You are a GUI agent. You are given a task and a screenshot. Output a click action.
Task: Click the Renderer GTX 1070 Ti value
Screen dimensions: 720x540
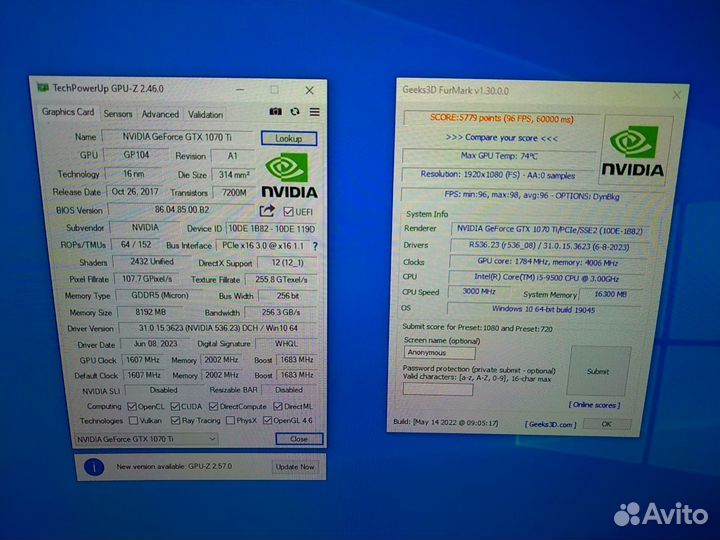pos(550,230)
